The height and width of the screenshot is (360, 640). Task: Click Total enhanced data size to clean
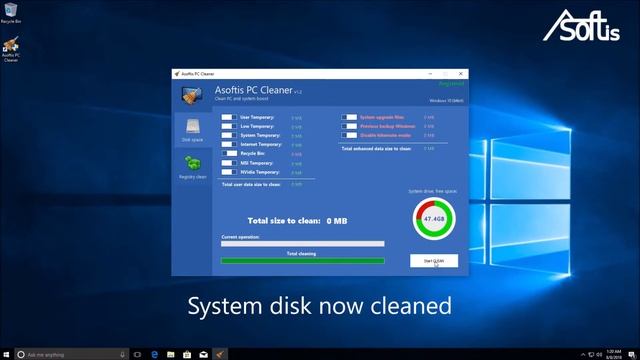[376, 149]
